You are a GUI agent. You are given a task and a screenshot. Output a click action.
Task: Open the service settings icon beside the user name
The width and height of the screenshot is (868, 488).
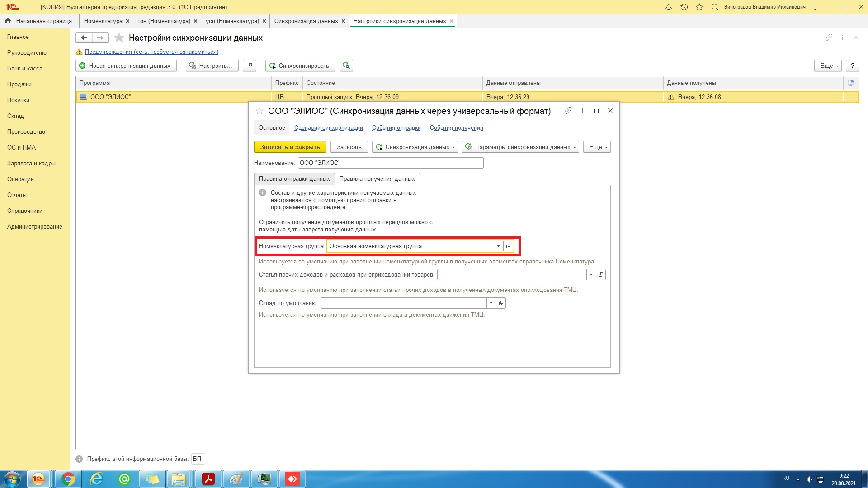point(815,7)
